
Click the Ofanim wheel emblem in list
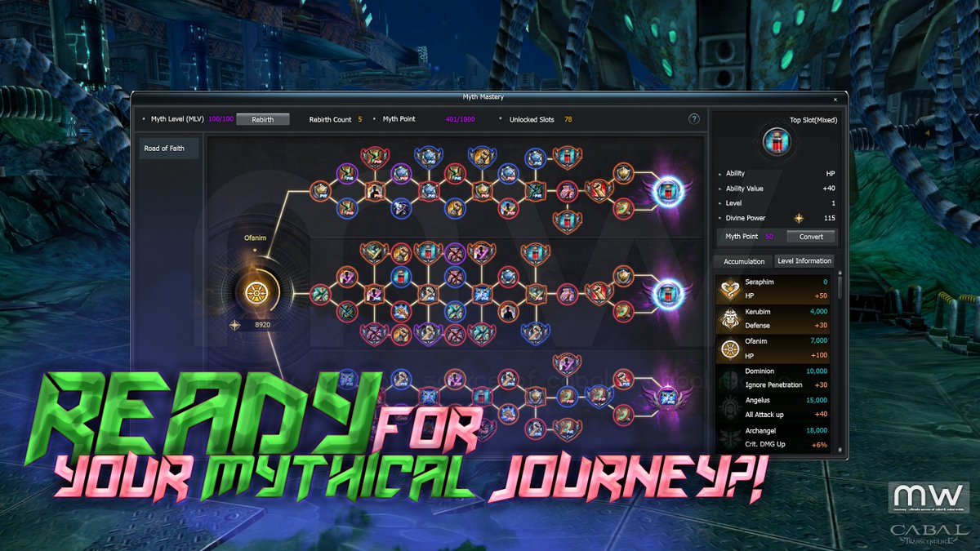(729, 349)
